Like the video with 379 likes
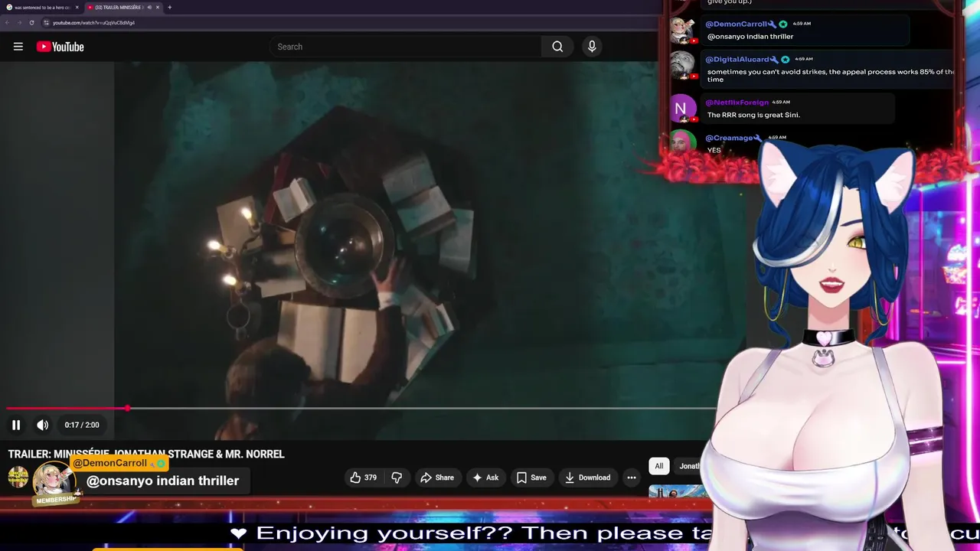This screenshot has width=980, height=551. pos(363,478)
